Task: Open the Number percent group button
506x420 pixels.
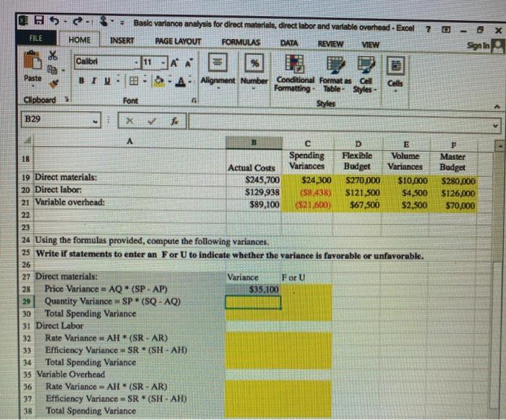Action: coord(254,69)
